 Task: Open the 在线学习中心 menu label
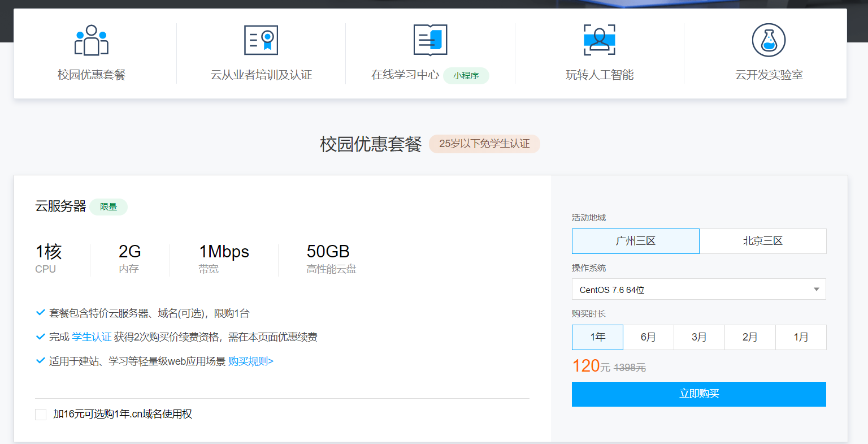click(x=405, y=75)
